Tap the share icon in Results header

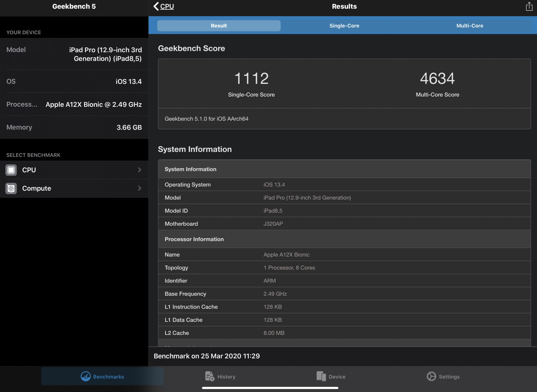tap(529, 6)
